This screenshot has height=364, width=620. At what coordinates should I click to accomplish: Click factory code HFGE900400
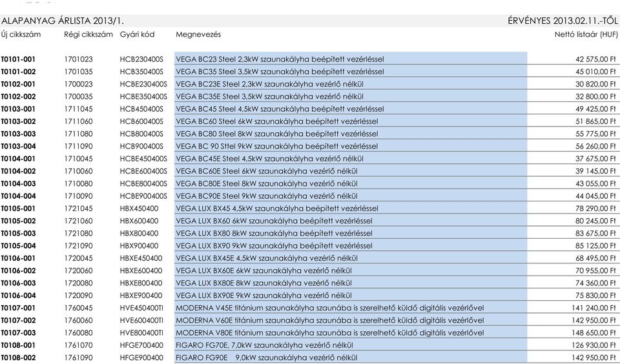[x=141, y=358]
